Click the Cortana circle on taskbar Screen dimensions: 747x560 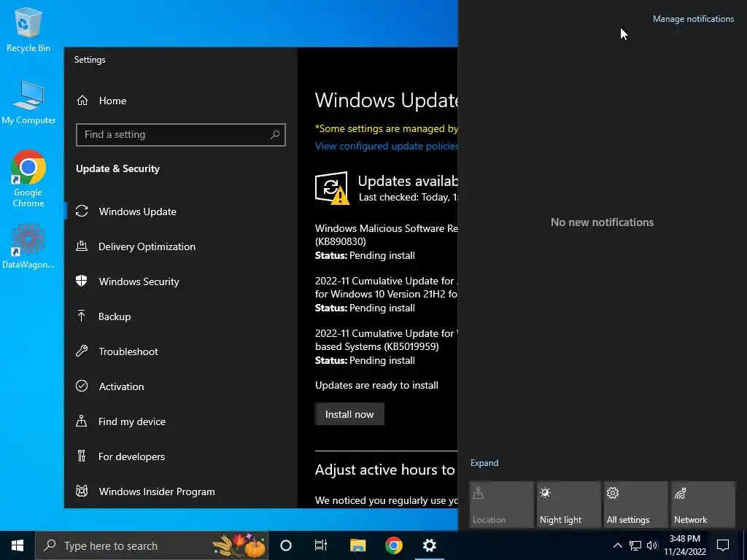click(x=286, y=545)
